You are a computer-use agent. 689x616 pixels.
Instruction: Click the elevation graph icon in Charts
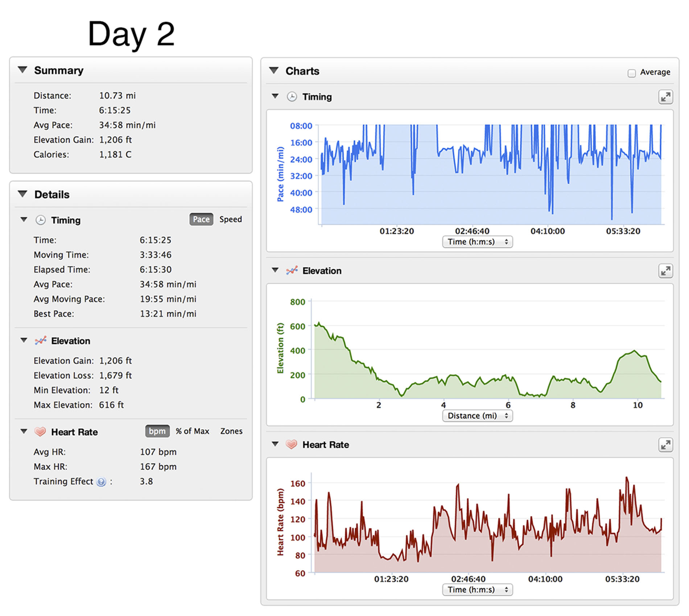[292, 271]
